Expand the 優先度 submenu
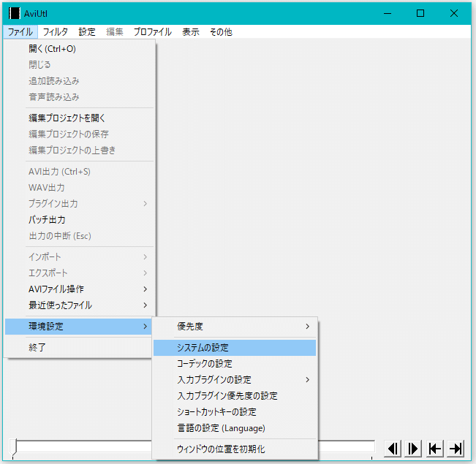476x464 pixels. tap(235, 327)
